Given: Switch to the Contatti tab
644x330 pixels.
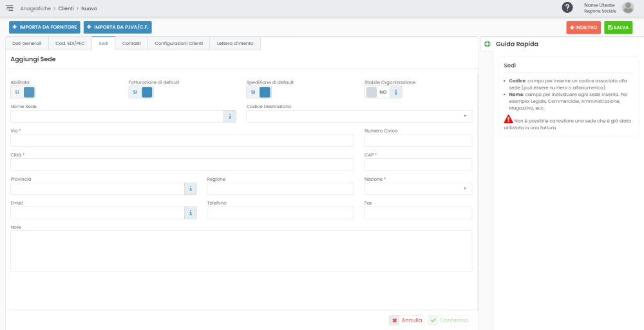Looking at the screenshot, I should [x=131, y=44].
